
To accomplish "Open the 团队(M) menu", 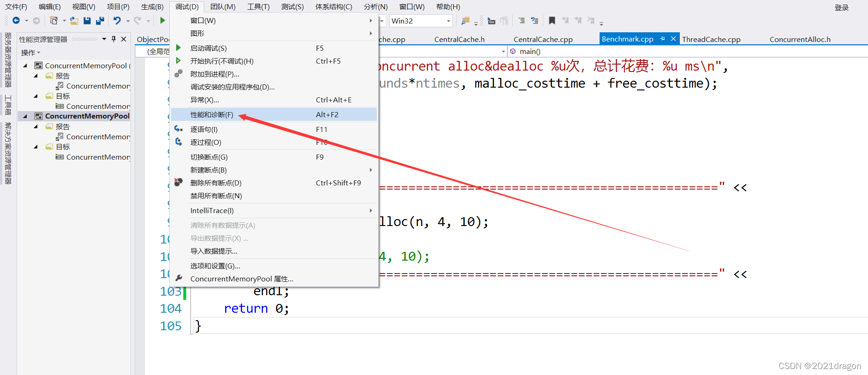I will click(223, 6).
